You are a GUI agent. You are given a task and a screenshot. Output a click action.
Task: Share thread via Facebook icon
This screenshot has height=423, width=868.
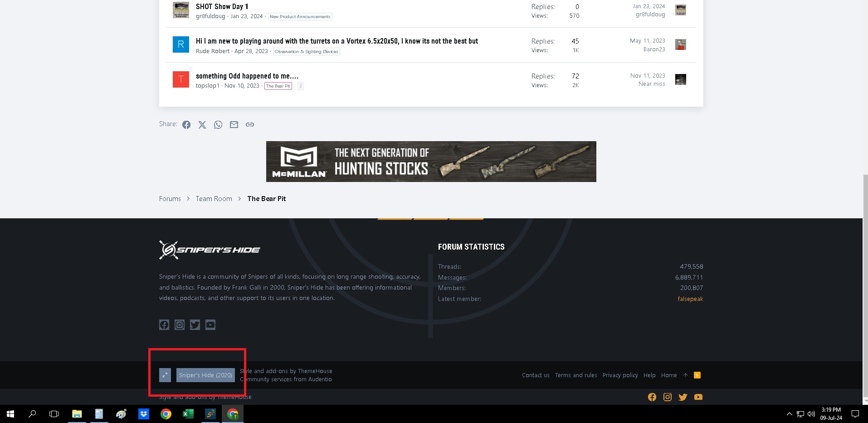click(x=186, y=125)
